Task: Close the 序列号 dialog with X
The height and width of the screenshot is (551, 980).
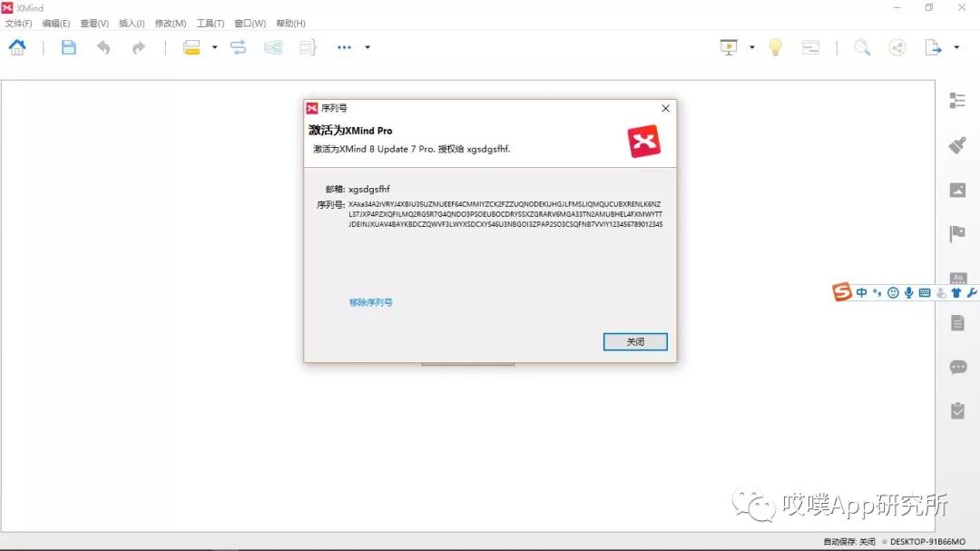Action: (666, 108)
